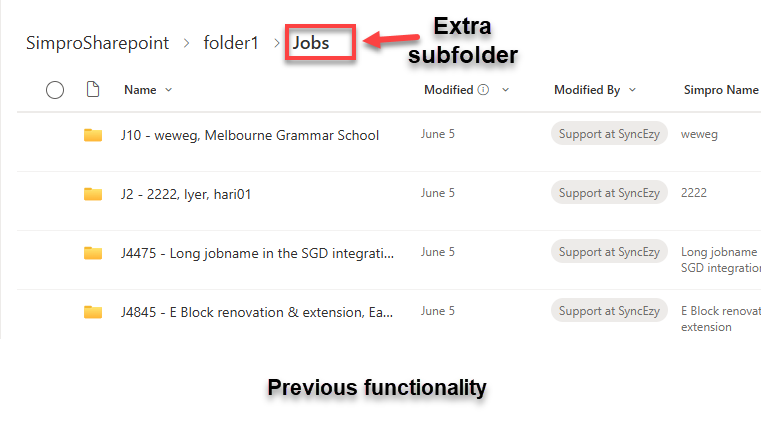Click the J2 - 2222 folder icon
The image size is (761, 434).
(x=93, y=194)
